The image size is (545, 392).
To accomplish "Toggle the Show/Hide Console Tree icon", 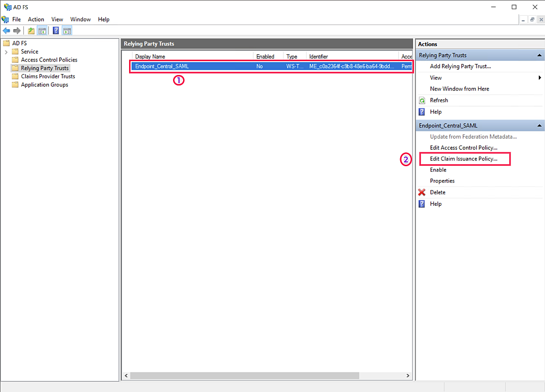I will (x=42, y=31).
